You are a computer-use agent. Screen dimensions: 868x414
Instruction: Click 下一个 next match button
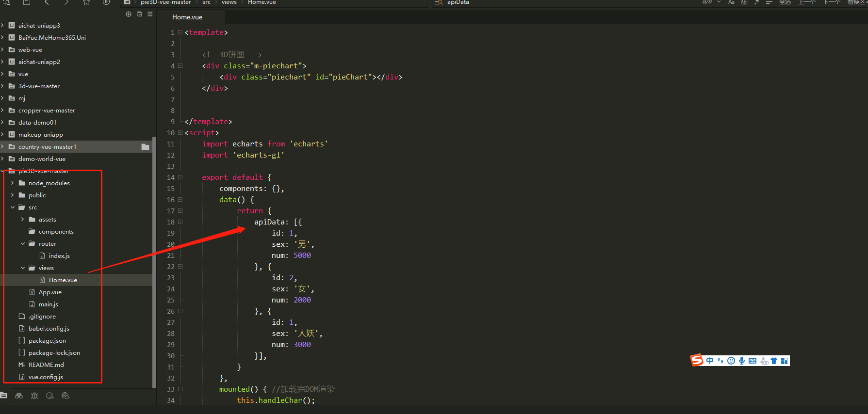pyautogui.click(x=833, y=2)
